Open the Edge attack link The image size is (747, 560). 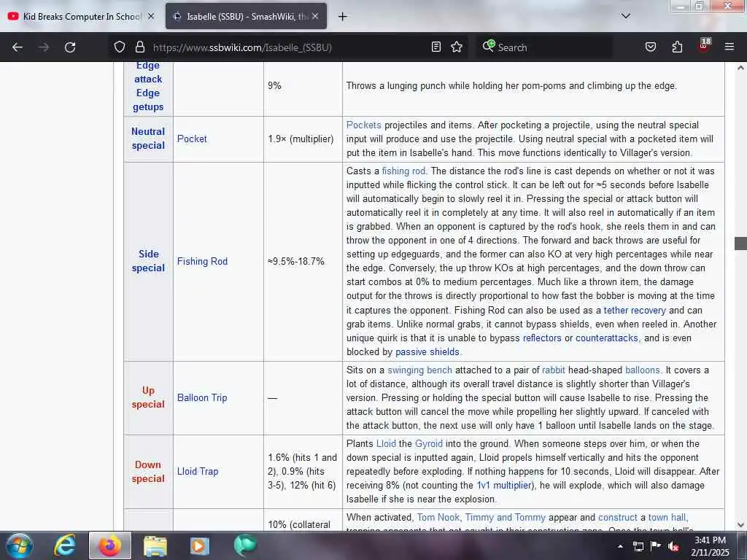tap(147, 72)
